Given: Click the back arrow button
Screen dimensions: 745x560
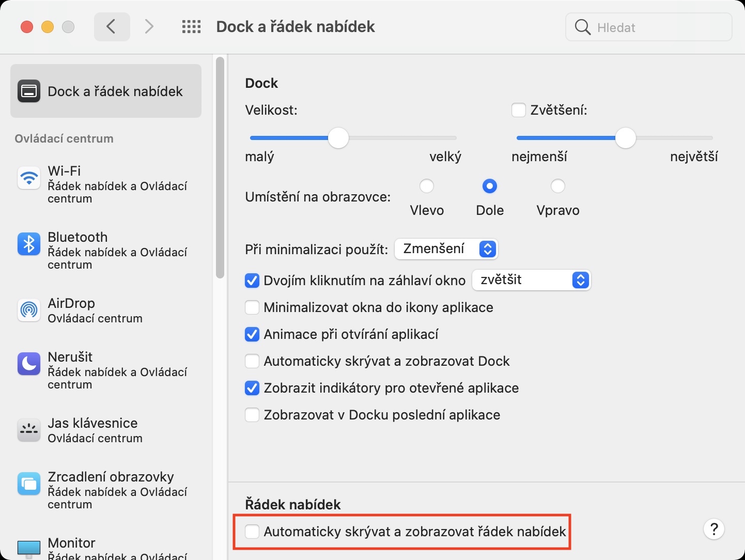Looking at the screenshot, I should coord(112,27).
